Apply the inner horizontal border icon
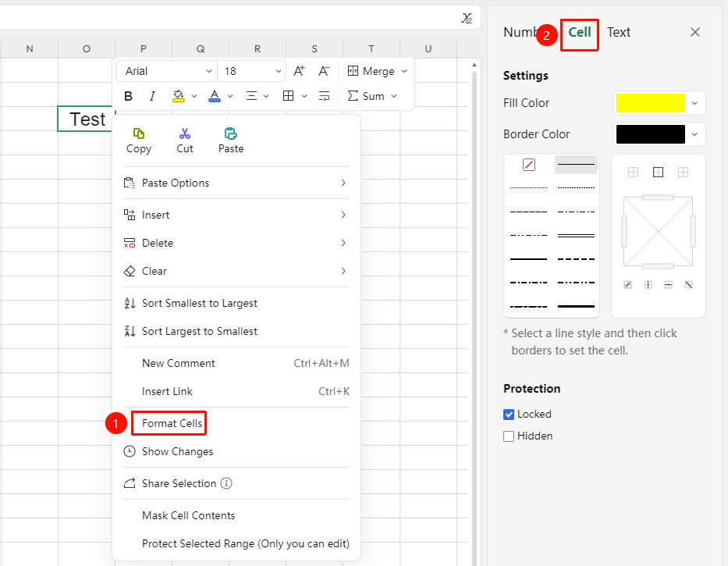This screenshot has height=566, width=728. [668, 285]
